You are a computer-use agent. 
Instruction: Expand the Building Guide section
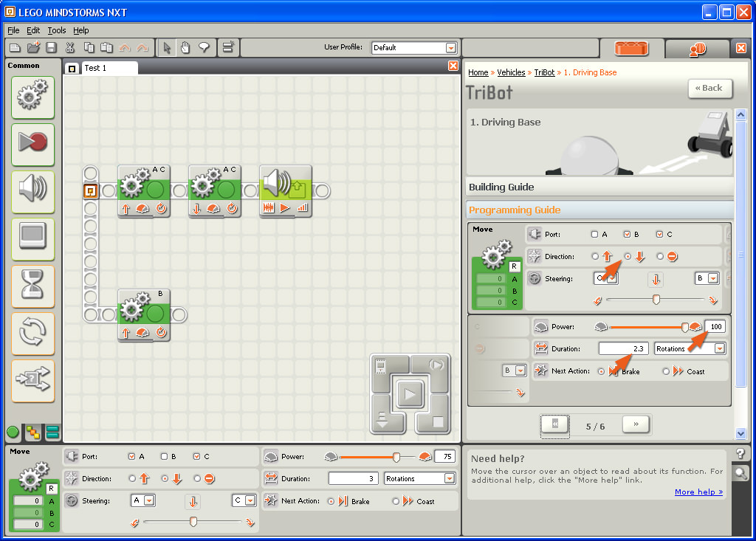[599, 187]
